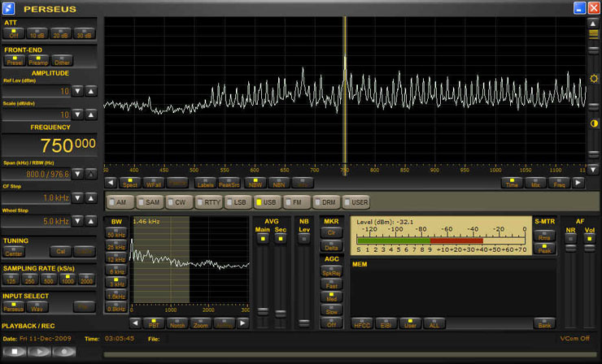This screenshot has height=364, width=602.
Task: Toggle the NBW noise blanker
Action: coord(255,183)
